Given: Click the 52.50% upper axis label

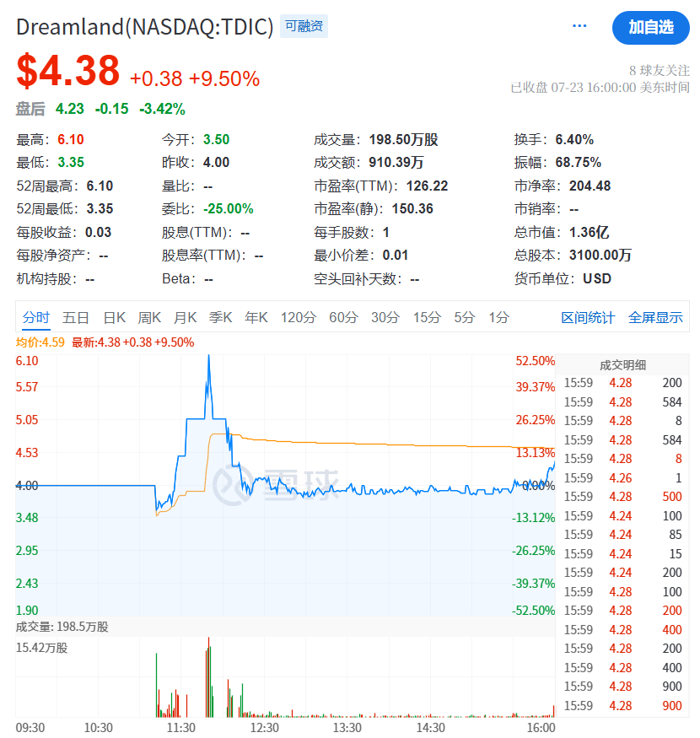Looking at the screenshot, I should click(x=536, y=361).
